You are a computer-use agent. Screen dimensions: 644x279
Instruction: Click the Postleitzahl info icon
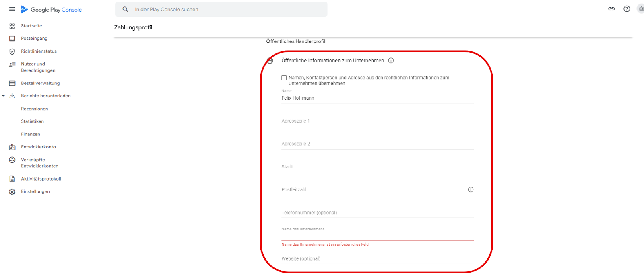click(x=471, y=190)
